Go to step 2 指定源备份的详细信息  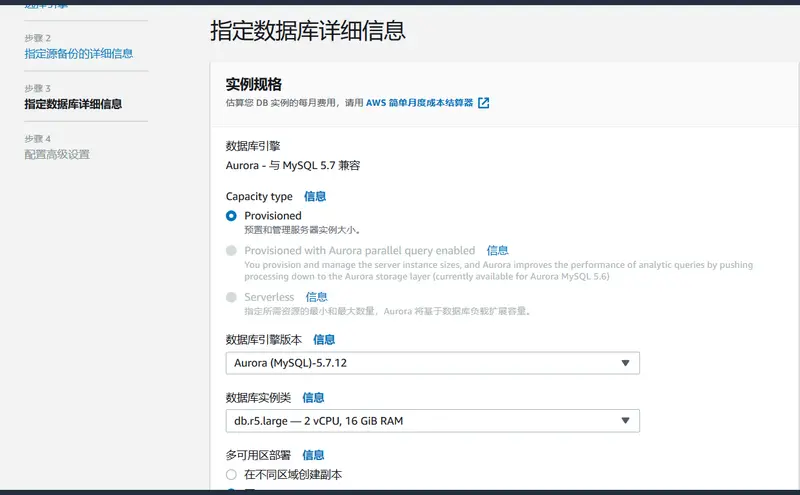[x=79, y=54]
